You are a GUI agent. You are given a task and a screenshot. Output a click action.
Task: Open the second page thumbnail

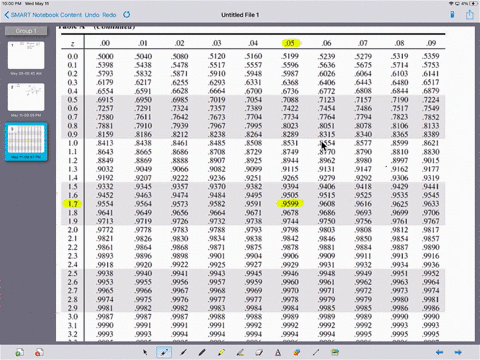tap(26, 97)
